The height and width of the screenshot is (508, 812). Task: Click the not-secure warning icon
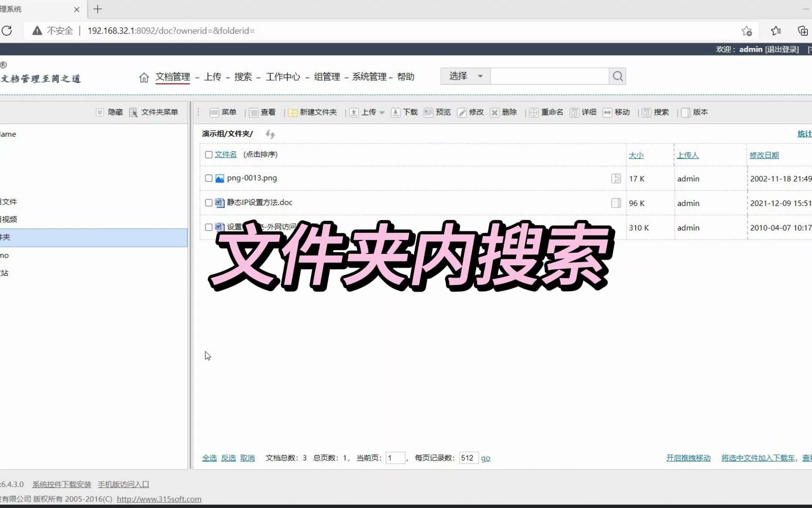(37, 31)
